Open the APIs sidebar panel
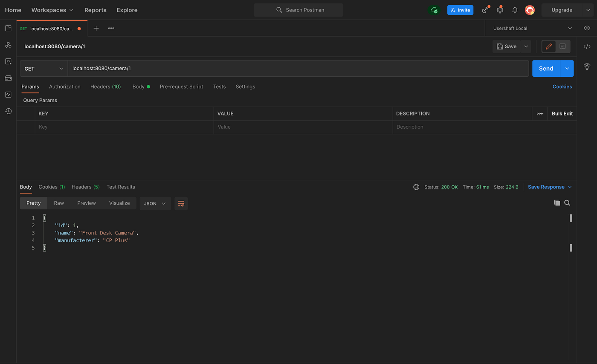Image resolution: width=597 pixels, height=364 pixels. [x=8, y=45]
